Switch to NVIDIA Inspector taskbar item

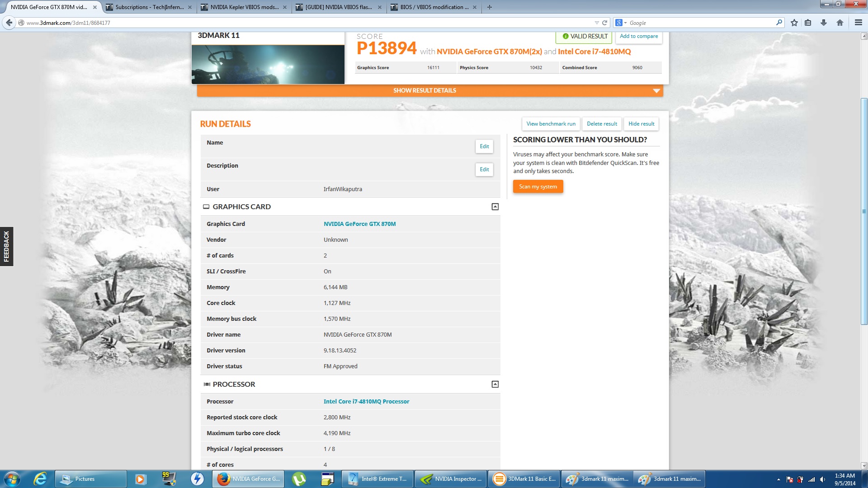[451, 479]
